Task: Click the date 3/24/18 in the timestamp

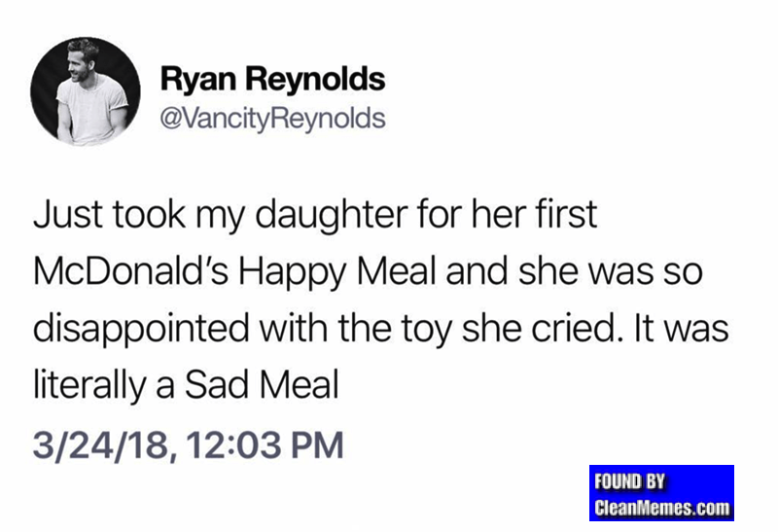Action: [98, 445]
